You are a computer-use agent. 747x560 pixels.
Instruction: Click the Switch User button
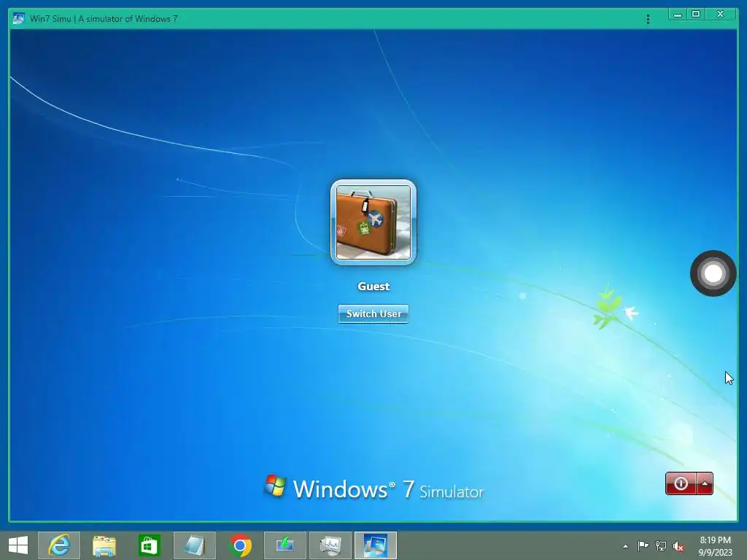(x=373, y=314)
